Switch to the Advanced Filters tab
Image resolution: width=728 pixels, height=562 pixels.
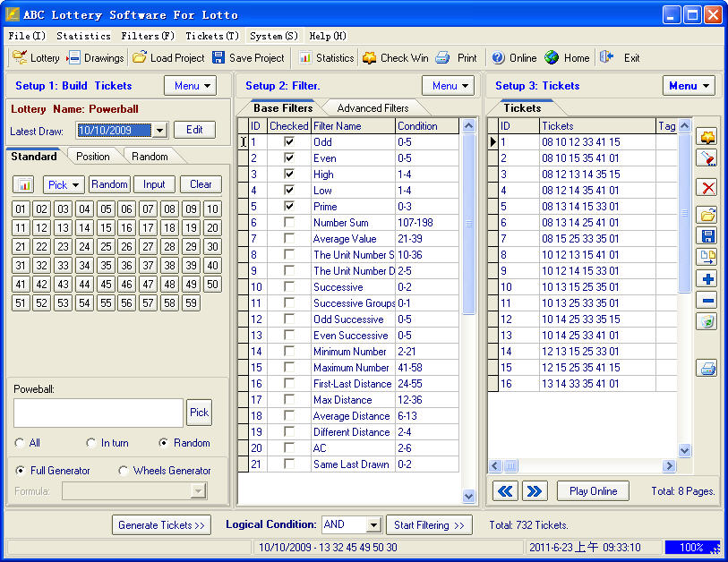[x=373, y=108]
